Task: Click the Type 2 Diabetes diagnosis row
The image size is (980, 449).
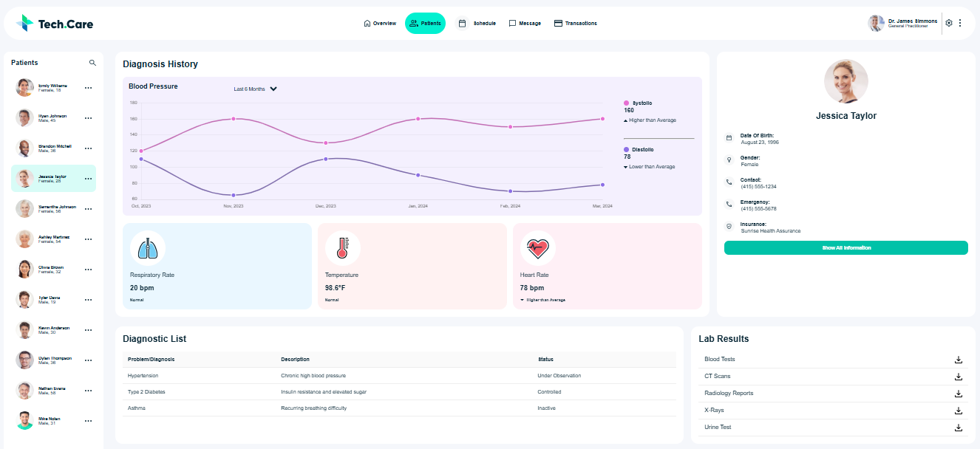Action: [x=399, y=392]
